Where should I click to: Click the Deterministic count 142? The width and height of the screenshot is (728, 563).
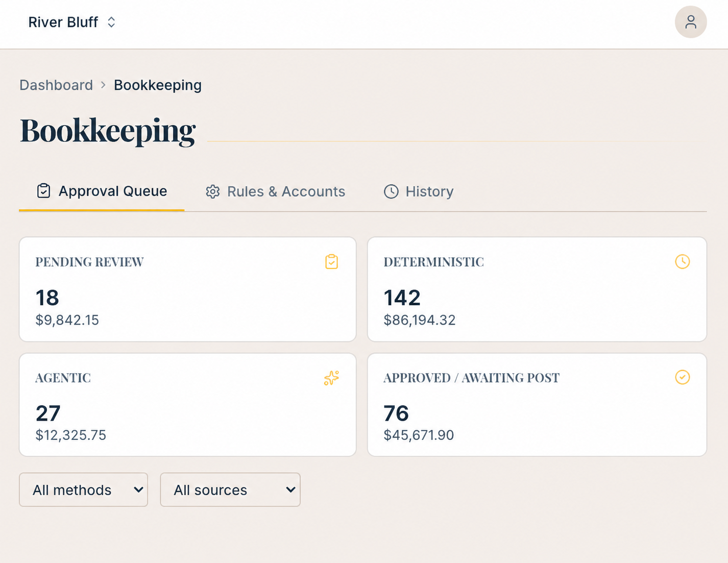[x=402, y=298]
